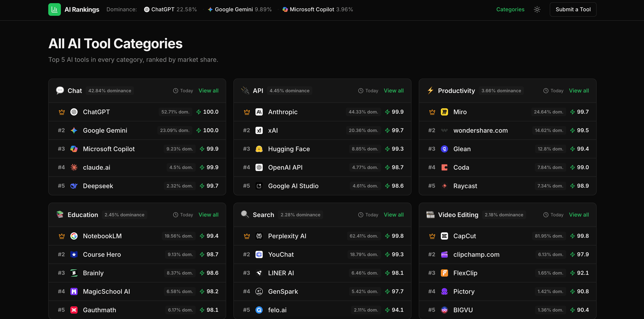Open NotebookLM via its Google icon
Image resolution: width=644 pixels, height=319 pixels.
pyautogui.click(x=74, y=236)
